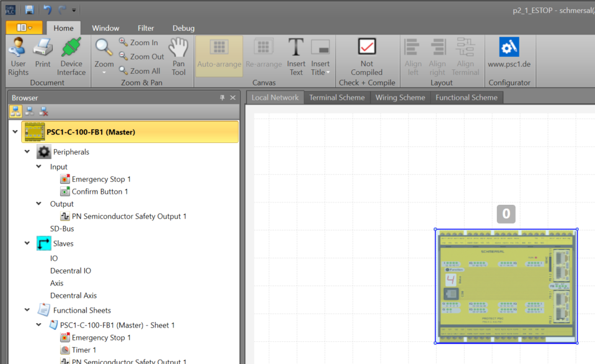Open the www.psc1.de Configurator
The height and width of the screenshot is (364, 595).
click(509, 53)
